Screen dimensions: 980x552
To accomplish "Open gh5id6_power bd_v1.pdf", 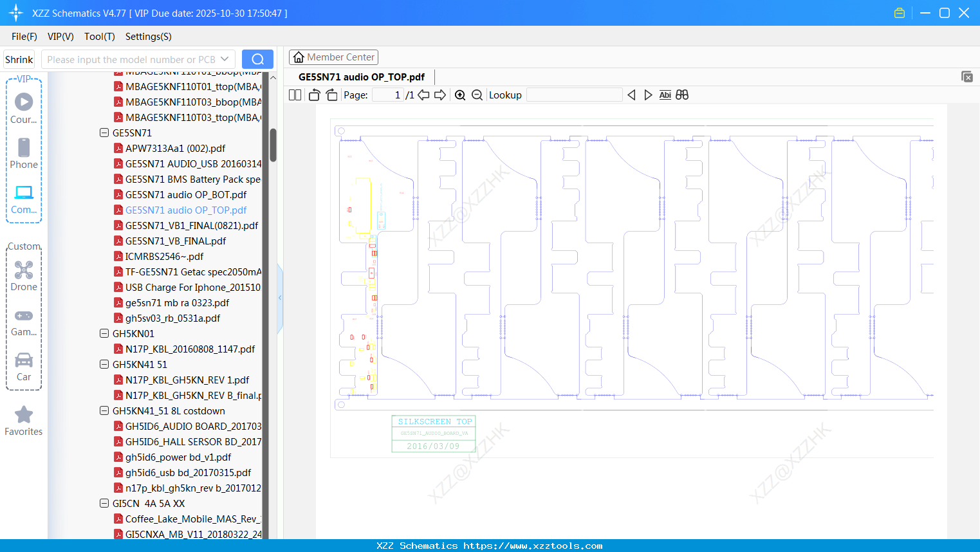I will tap(178, 457).
